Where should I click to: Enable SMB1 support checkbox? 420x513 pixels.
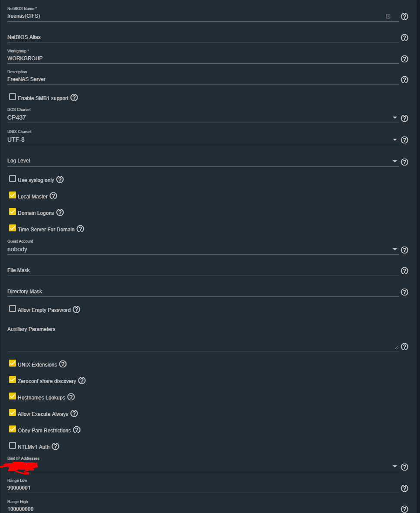(x=13, y=97)
